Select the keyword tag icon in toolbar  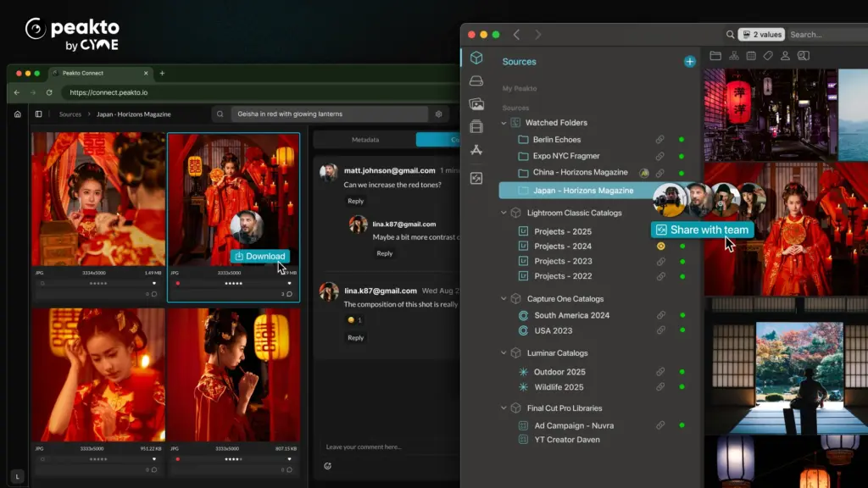[768, 56]
